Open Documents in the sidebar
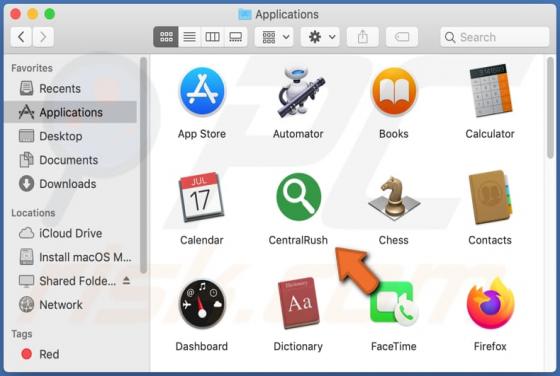The width and height of the screenshot is (560, 376). click(71, 160)
